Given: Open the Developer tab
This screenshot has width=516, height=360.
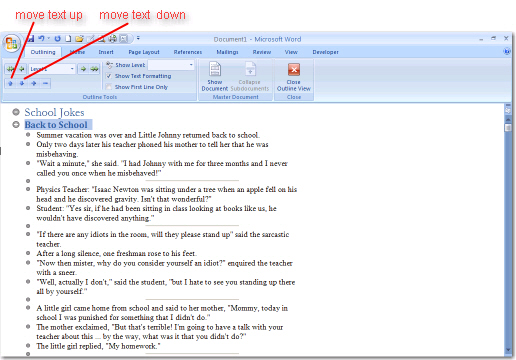Looking at the screenshot, I should pos(326,52).
